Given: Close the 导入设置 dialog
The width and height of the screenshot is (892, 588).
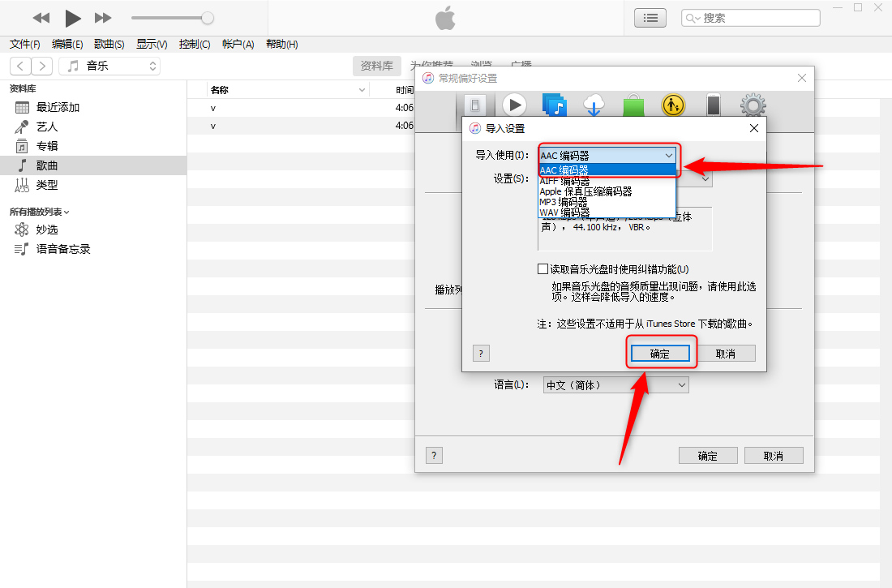Looking at the screenshot, I should [x=754, y=129].
